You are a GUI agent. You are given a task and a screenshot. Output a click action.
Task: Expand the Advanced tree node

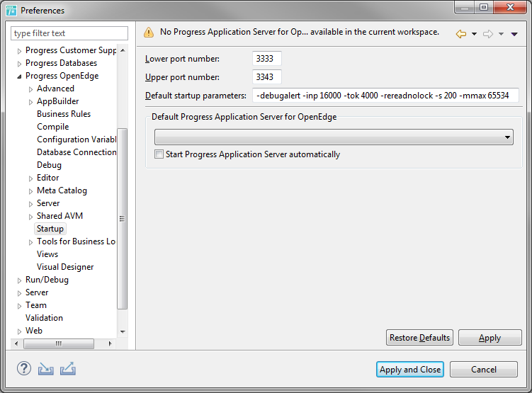(x=31, y=89)
